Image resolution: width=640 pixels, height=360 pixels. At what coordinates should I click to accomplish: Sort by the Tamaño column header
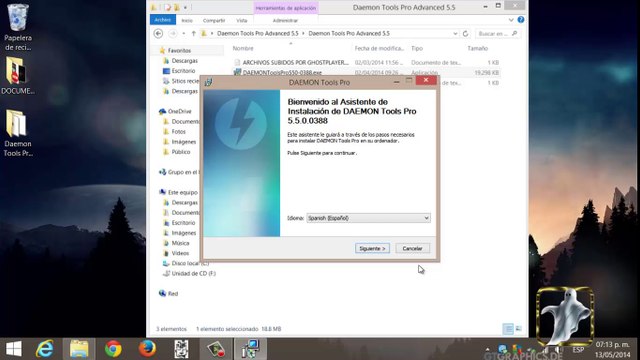tap(477, 48)
